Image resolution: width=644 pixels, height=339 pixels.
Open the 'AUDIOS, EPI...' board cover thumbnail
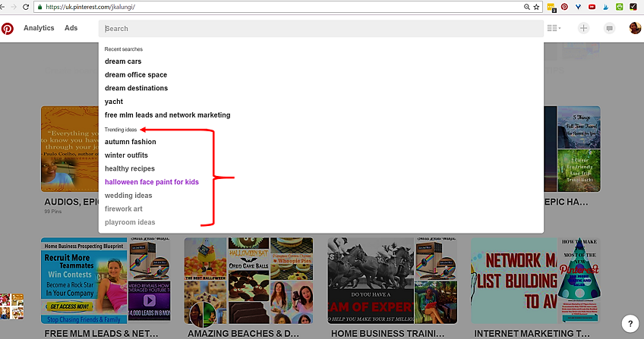[x=70, y=149]
